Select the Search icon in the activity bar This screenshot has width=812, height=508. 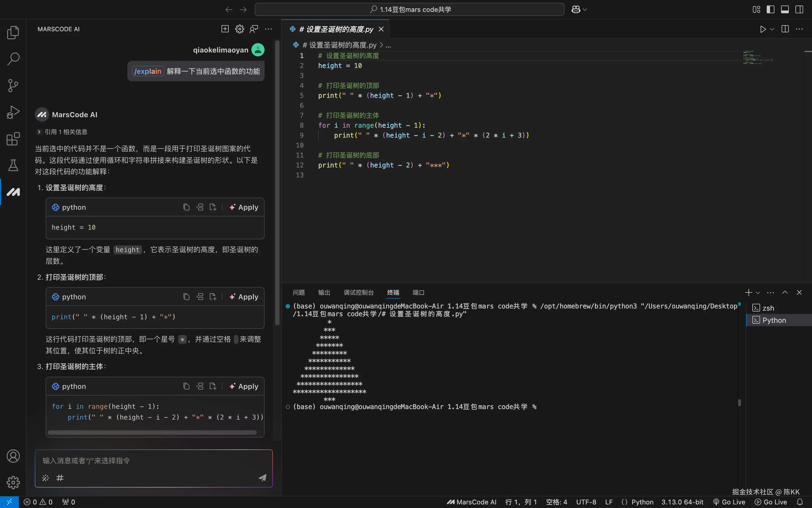click(13, 59)
